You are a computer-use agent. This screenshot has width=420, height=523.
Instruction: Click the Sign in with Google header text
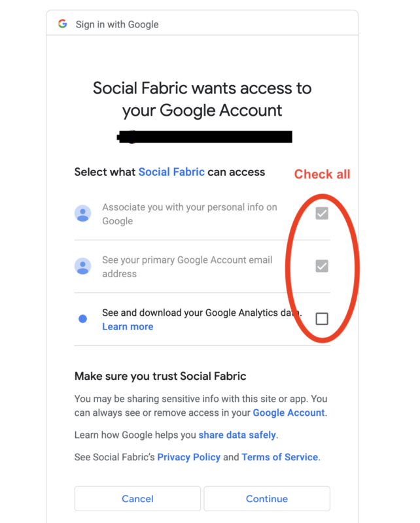[x=117, y=24]
